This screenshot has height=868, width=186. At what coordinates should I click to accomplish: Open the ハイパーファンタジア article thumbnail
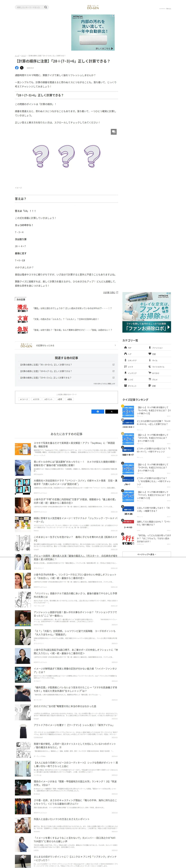tap(23, 674)
